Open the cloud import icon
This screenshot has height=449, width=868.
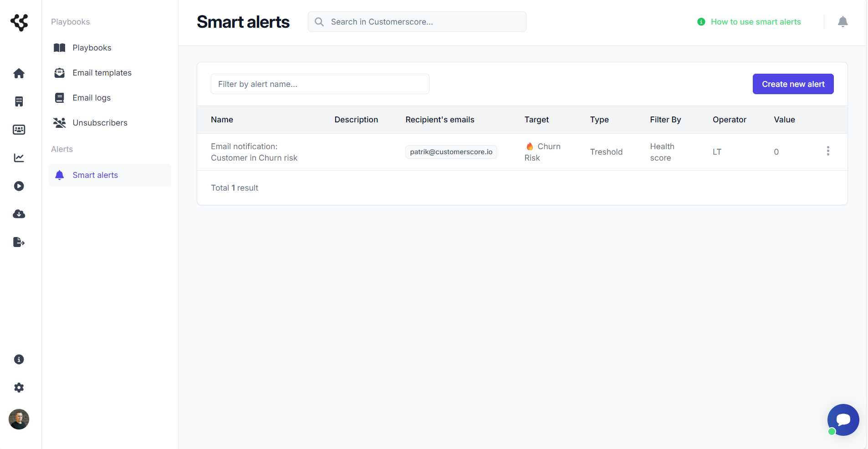(19, 214)
